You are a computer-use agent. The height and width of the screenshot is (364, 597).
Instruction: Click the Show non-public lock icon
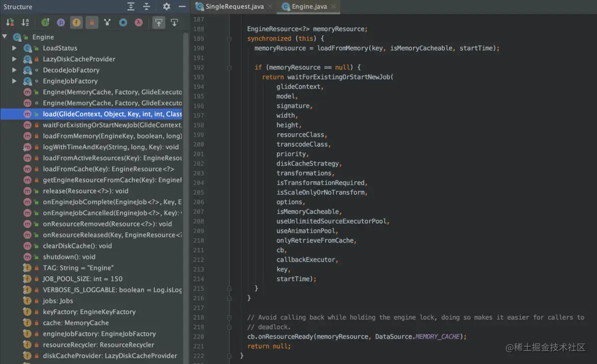(92, 22)
